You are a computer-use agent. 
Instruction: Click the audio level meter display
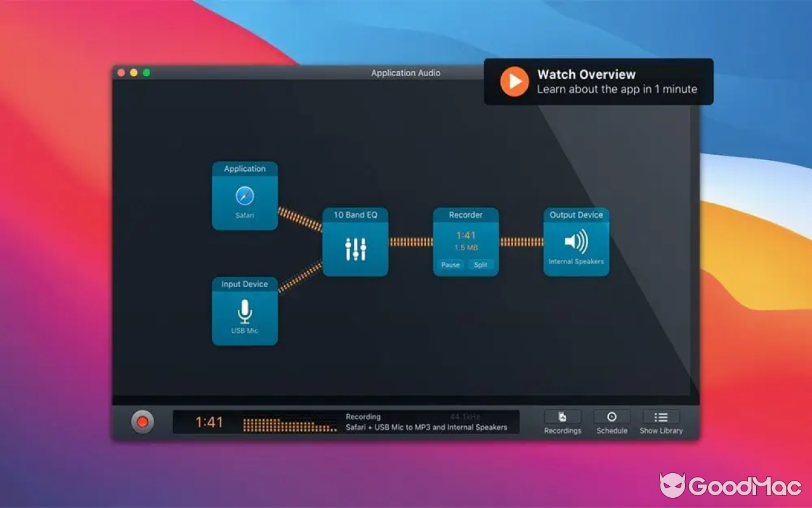pyautogui.click(x=289, y=422)
